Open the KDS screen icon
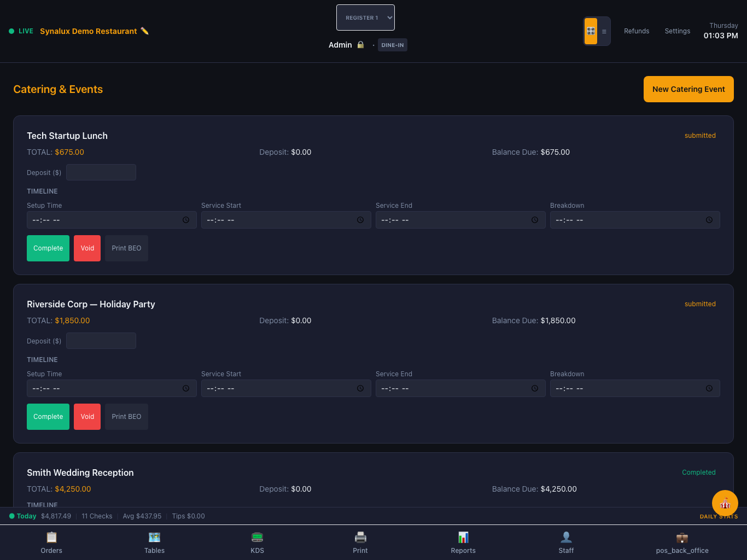 click(257, 537)
